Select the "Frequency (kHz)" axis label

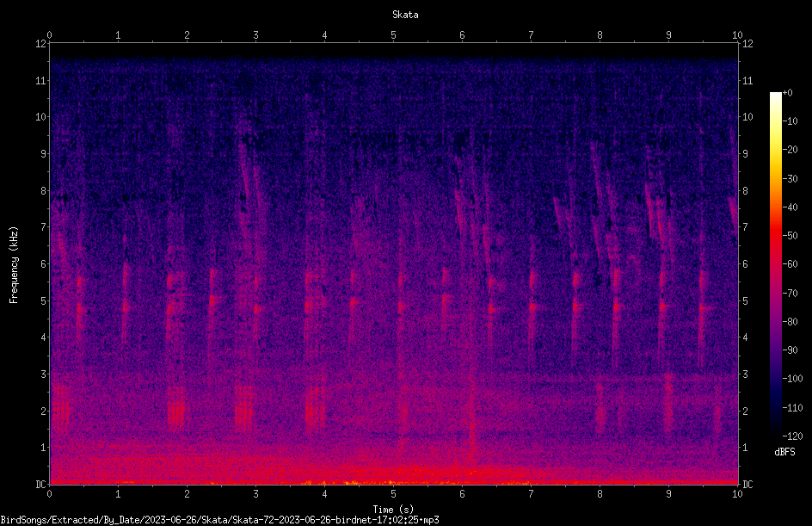pos(14,265)
